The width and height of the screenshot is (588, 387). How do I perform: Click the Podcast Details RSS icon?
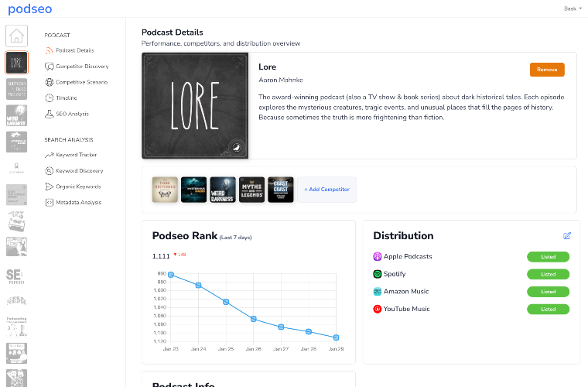[x=49, y=50]
